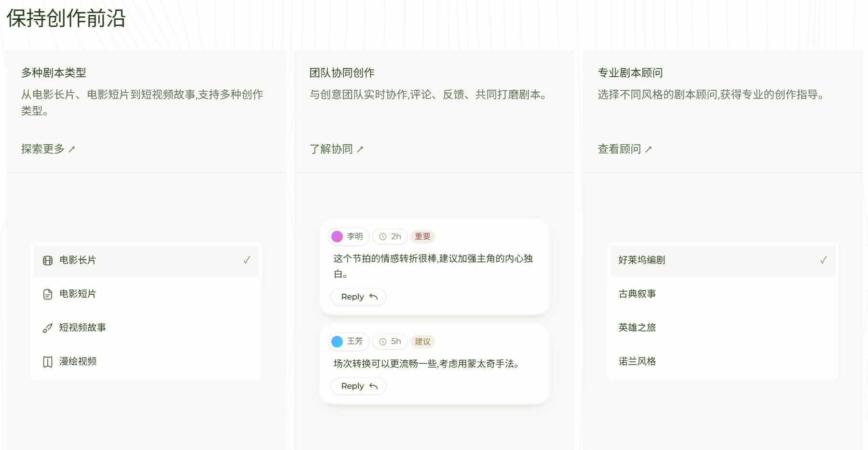Open 查看顾问 with the arrow link
868x450 pixels.
[x=625, y=149]
